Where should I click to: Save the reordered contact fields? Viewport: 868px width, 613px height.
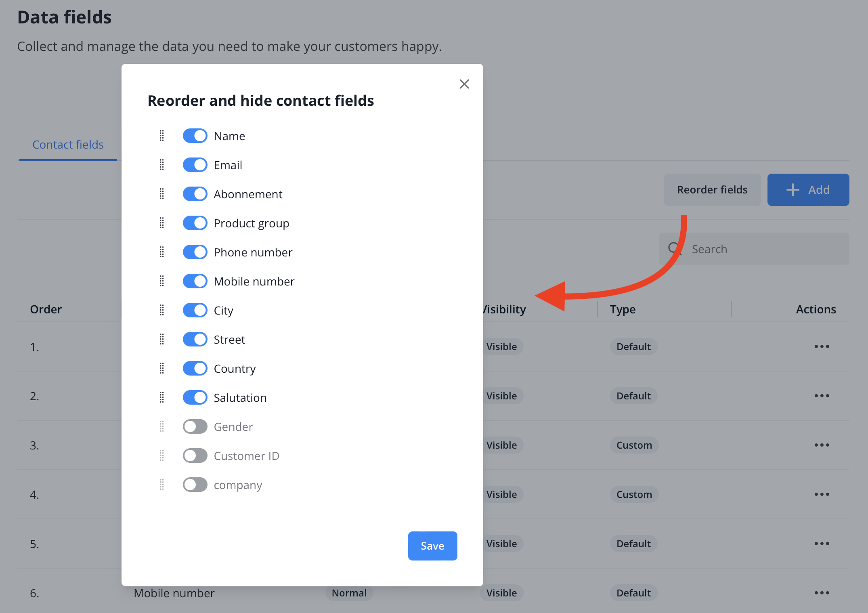click(432, 546)
